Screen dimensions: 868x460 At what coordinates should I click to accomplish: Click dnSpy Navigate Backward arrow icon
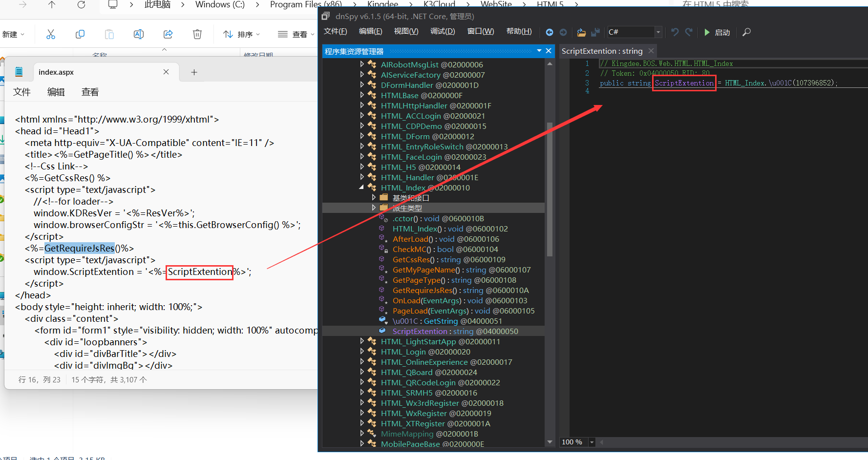[550, 32]
